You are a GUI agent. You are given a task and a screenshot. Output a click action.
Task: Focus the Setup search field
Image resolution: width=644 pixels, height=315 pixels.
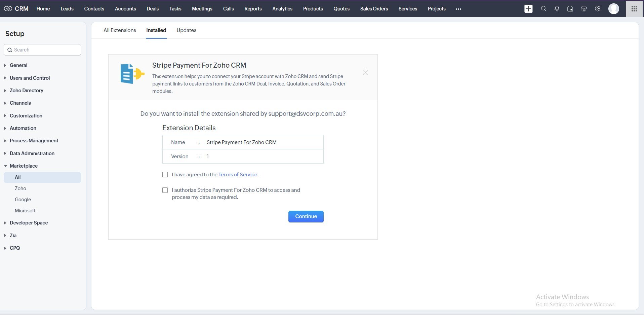(x=42, y=50)
